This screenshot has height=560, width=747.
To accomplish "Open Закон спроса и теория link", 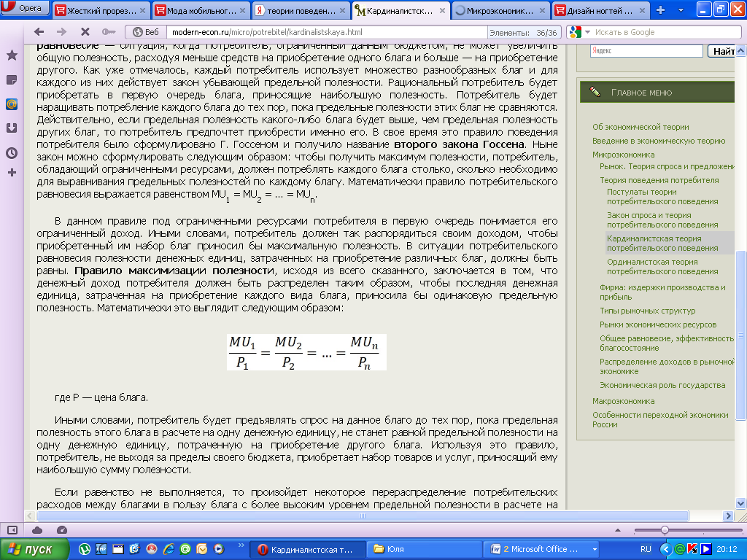I will click(662, 220).
